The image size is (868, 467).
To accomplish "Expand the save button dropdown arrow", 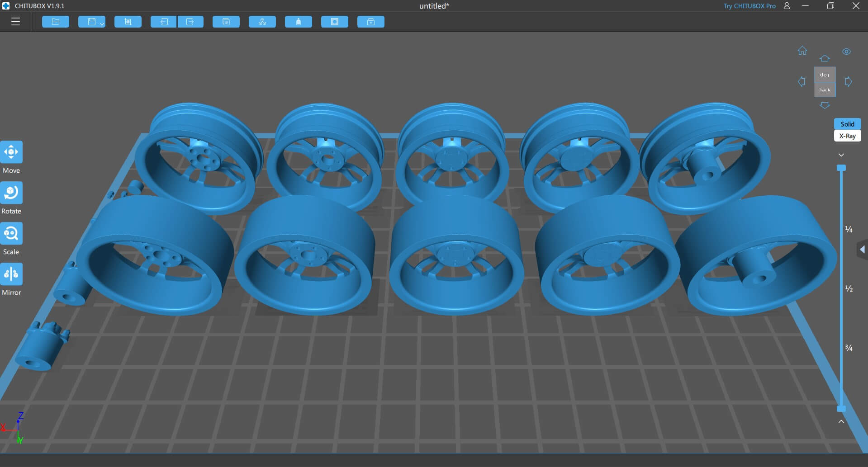I will [102, 23].
